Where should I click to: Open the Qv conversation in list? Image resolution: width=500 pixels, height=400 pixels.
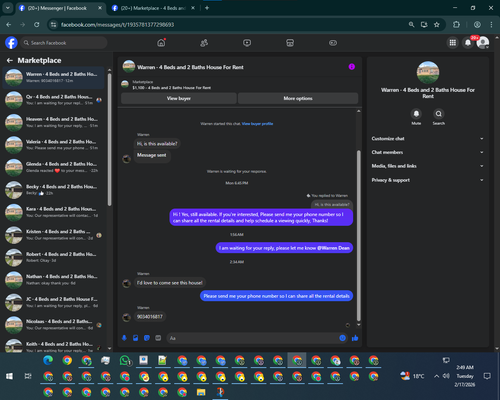point(53,100)
